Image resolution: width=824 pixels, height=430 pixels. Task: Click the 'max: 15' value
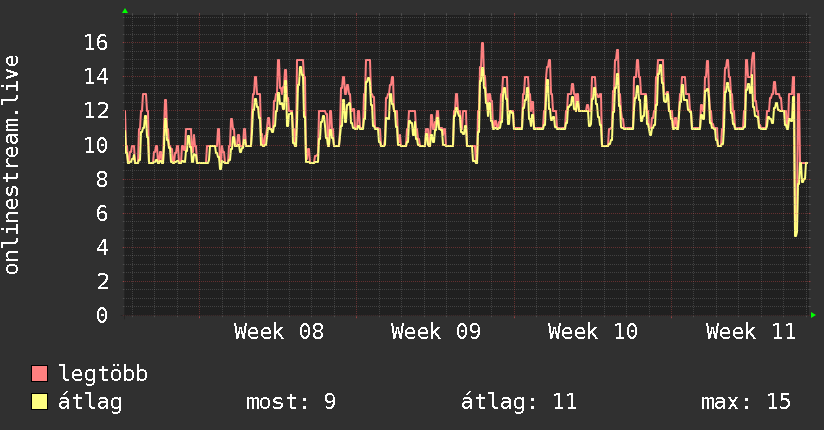point(746,402)
